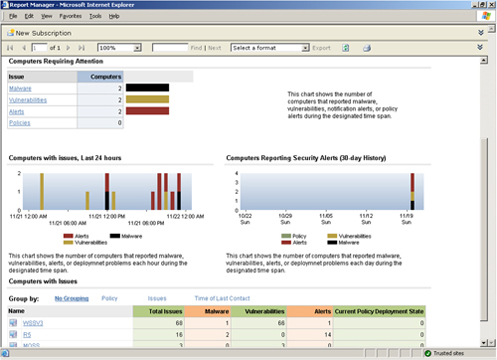This screenshot has height=360, width=497.
Task: Click the New Subscription icon
Action: [x=11, y=33]
